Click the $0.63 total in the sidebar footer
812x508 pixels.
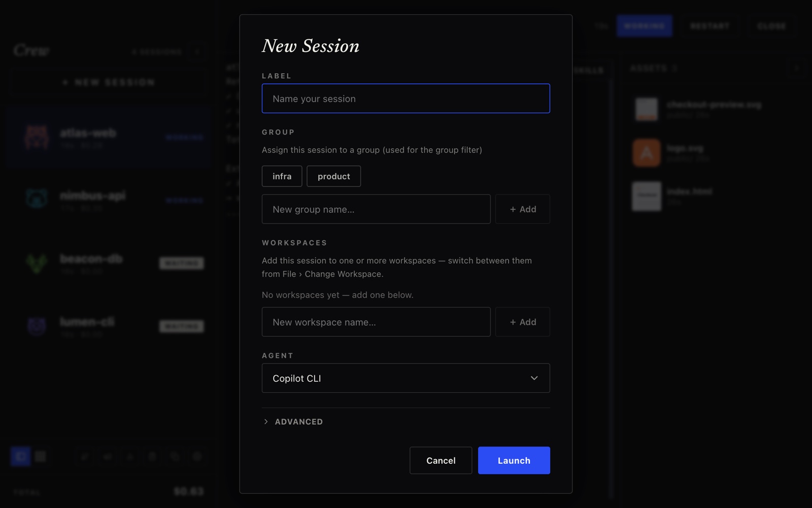[x=189, y=491]
